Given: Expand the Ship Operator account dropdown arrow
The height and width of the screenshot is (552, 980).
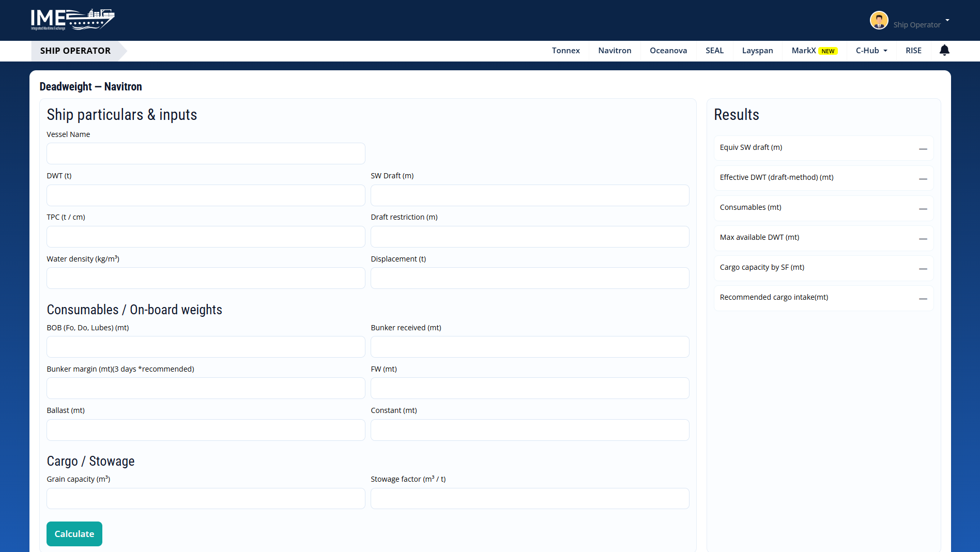Looking at the screenshot, I should 947,20.
